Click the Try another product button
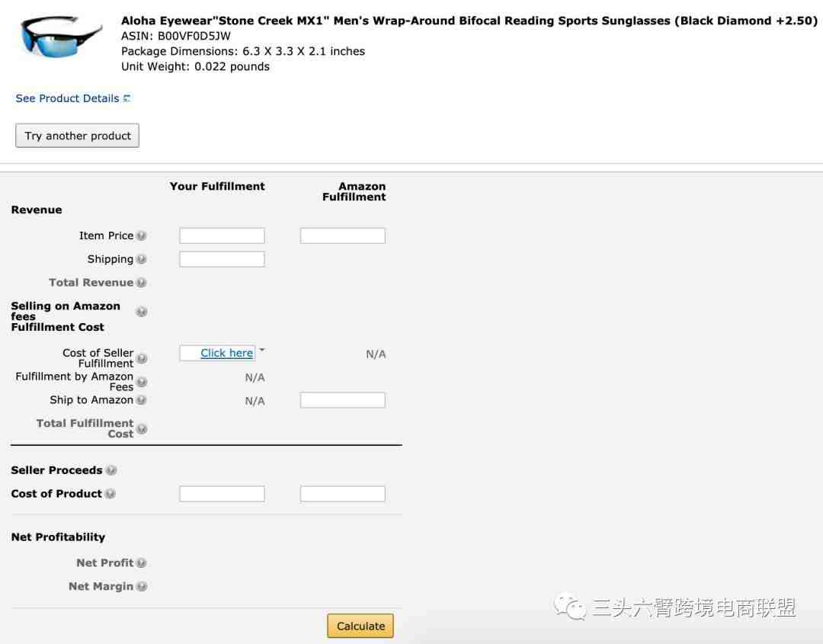This screenshot has height=644, width=823. 77,136
